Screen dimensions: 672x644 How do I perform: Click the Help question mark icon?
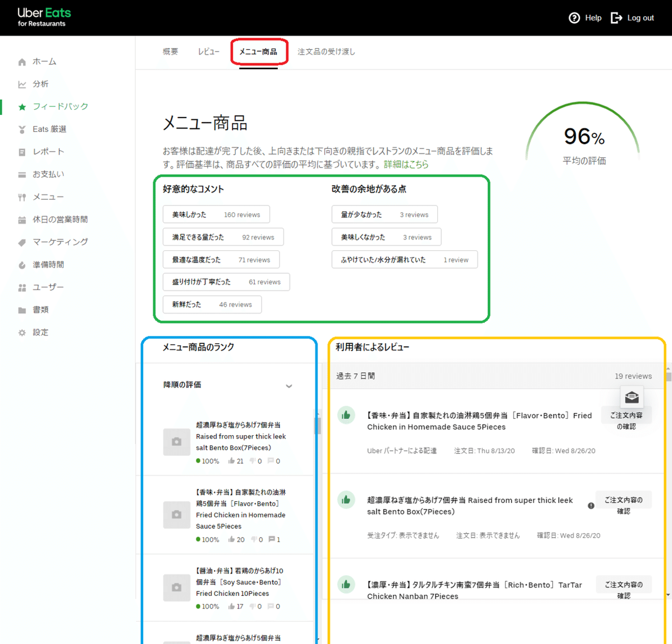(x=574, y=18)
